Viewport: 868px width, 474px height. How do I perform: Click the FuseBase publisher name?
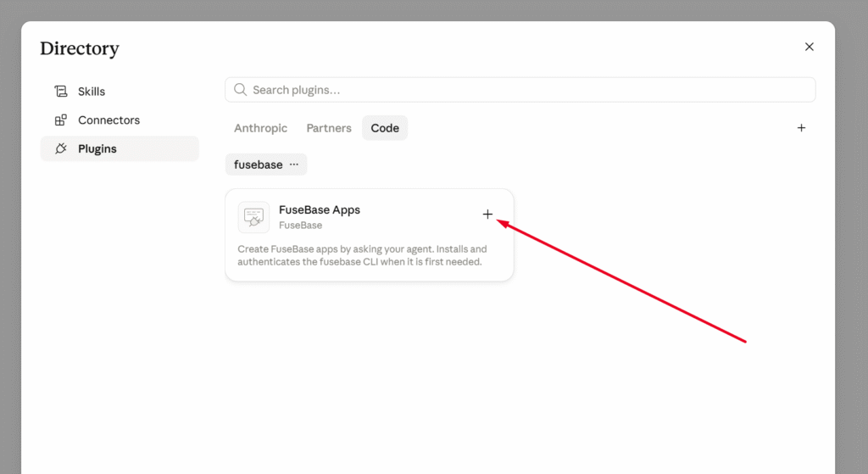pos(301,226)
